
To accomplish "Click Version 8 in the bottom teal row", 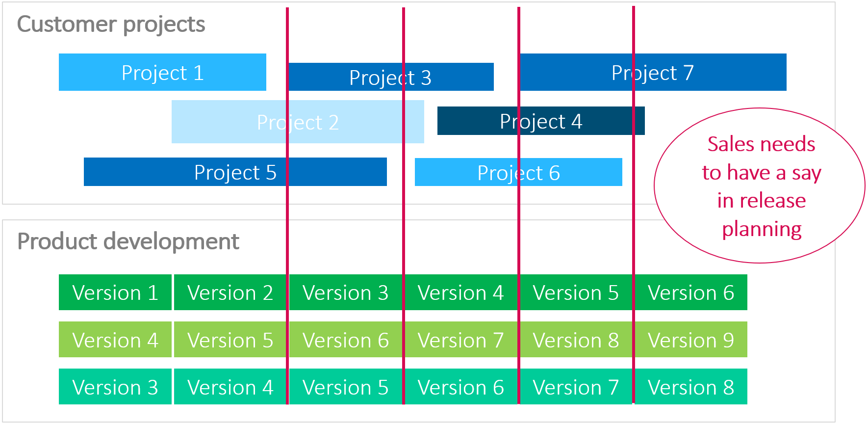I will click(x=690, y=387).
